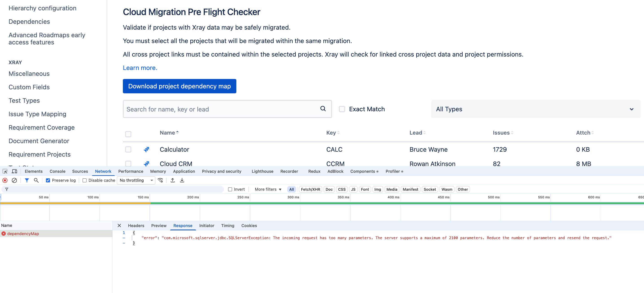The width and height of the screenshot is (644, 293).
Task: Check the Calculator project row checkbox
Action: [128, 149]
